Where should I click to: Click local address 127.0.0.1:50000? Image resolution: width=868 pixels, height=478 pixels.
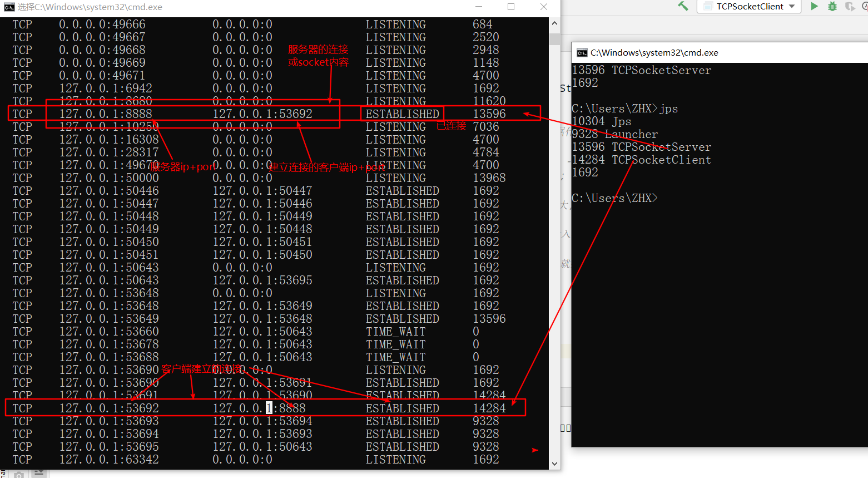(109, 178)
